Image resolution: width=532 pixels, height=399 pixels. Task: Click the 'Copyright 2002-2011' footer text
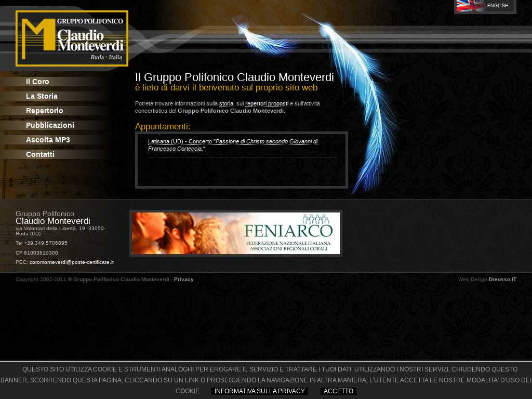(x=41, y=280)
